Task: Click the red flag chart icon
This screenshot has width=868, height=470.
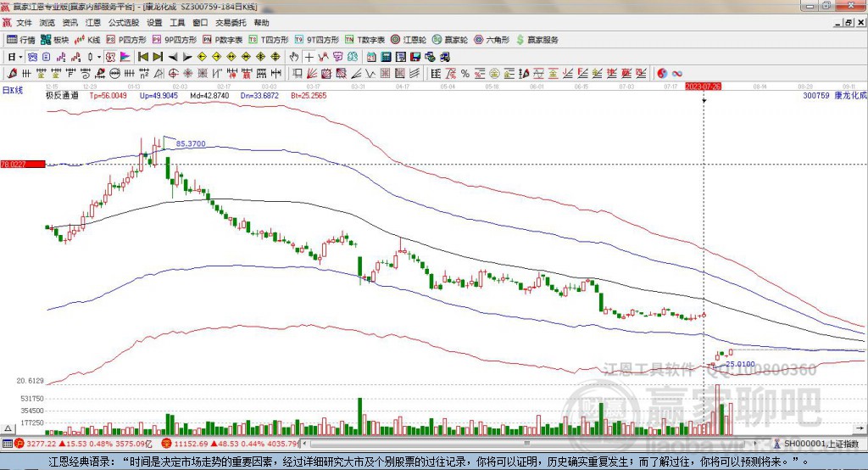Action: pos(125,57)
